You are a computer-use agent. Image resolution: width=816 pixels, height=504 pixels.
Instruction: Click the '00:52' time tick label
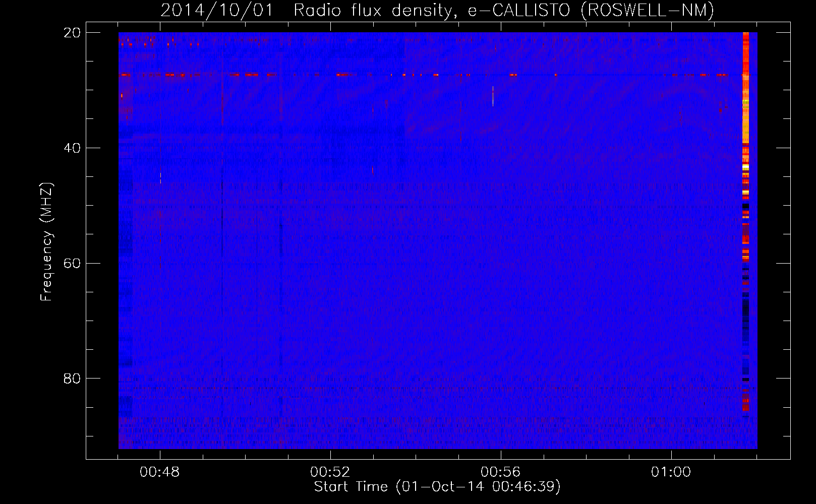(x=330, y=472)
